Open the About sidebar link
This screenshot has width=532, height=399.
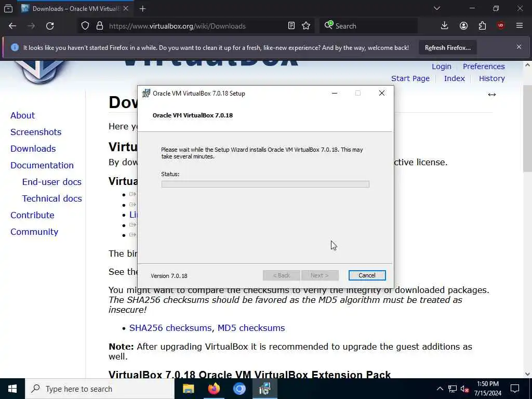[x=22, y=115]
